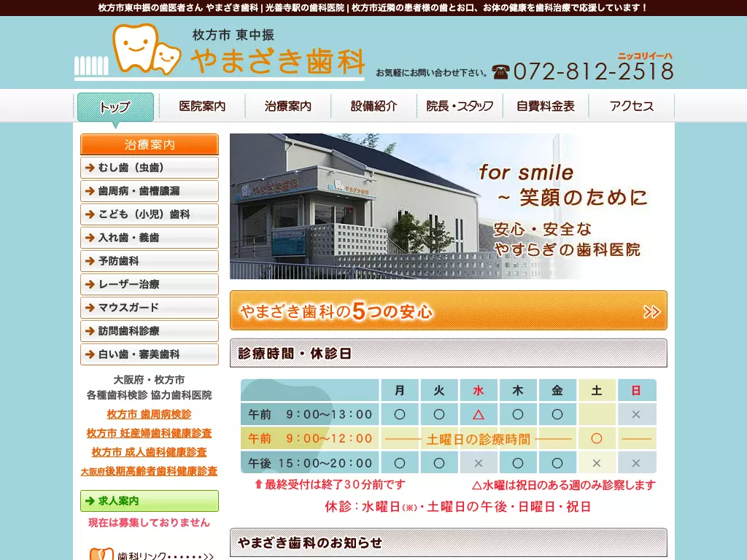Click the tooth mascot logo
Viewport: 747px width, 560px height.
click(x=147, y=49)
